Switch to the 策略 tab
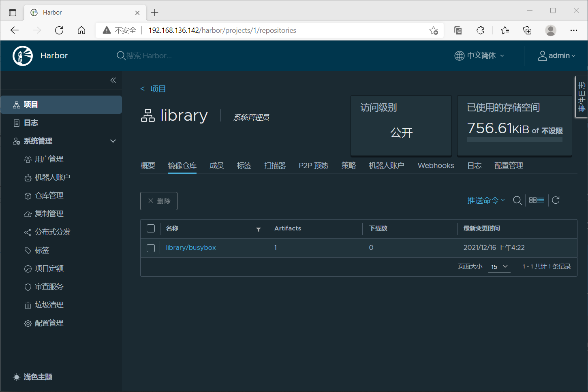The width and height of the screenshot is (588, 392). (349, 166)
